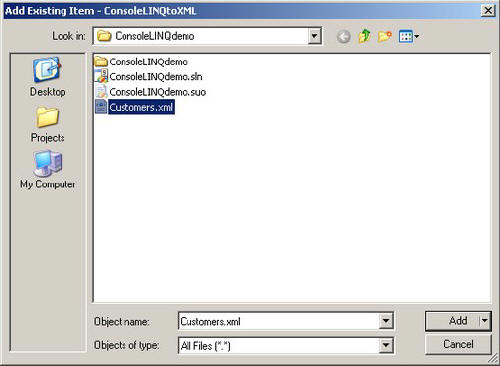
Task: Open Desktop location in the places bar
Action: [x=47, y=77]
